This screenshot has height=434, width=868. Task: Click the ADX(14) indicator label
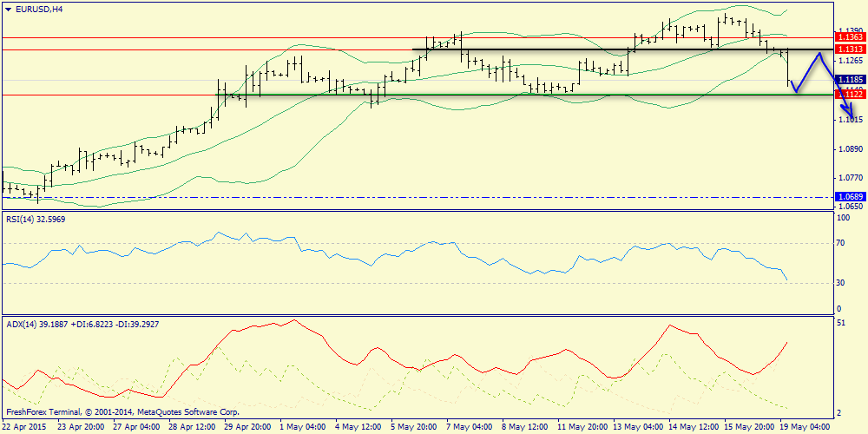click(84, 324)
